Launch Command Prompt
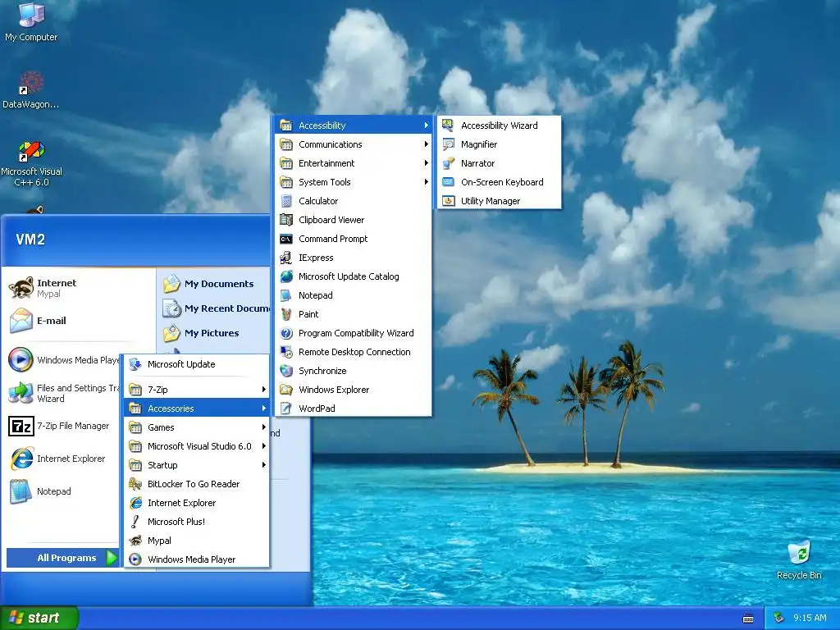The width and height of the screenshot is (840, 630). (354, 239)
